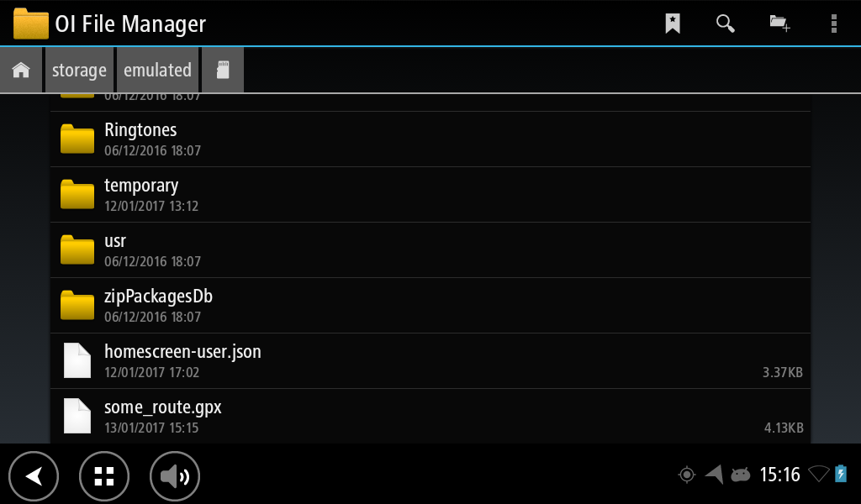Viewport: 861px width, 504px height.
Task: Open the some_route.gpx file
Action: pyautogui.click(x=430, y=417)
